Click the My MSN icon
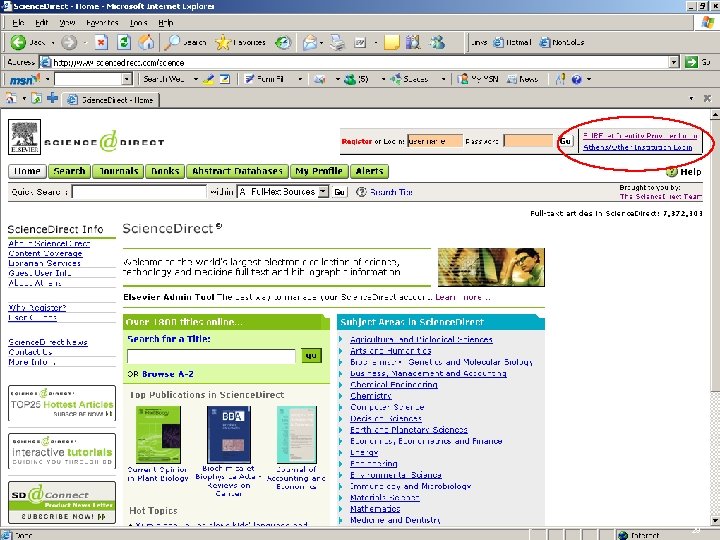Viewport: 720px width, 540px height. pos(463,79)
